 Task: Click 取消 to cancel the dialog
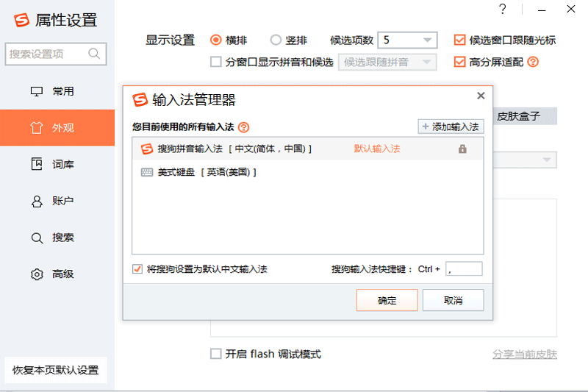(453, 300)
